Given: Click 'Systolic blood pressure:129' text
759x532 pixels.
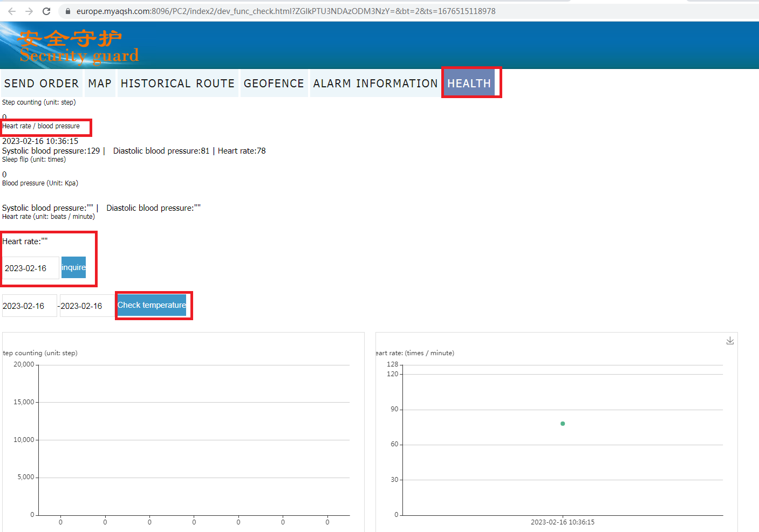Looking at the screenshot, I should [x=51, y=151].
